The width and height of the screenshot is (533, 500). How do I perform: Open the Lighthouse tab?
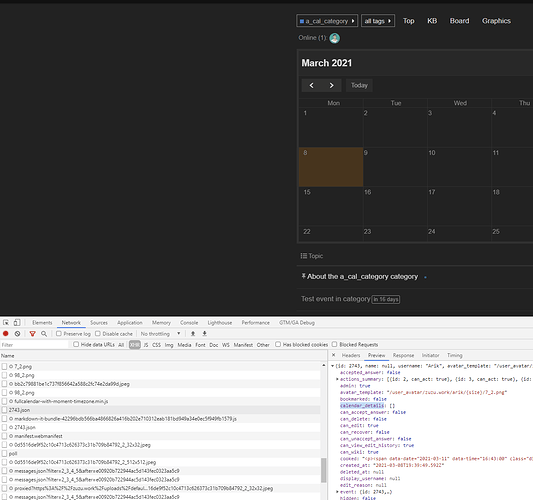pyautogui.click(x=220, y=323)
